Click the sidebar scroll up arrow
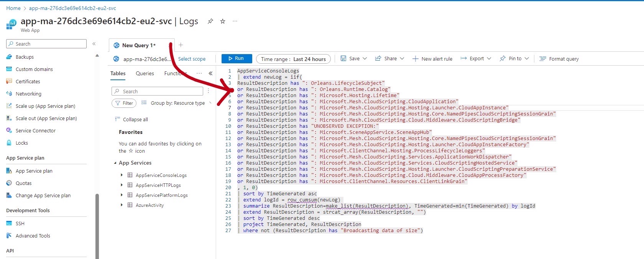This screenshot has height=259, width=644. tap(97, 56)
